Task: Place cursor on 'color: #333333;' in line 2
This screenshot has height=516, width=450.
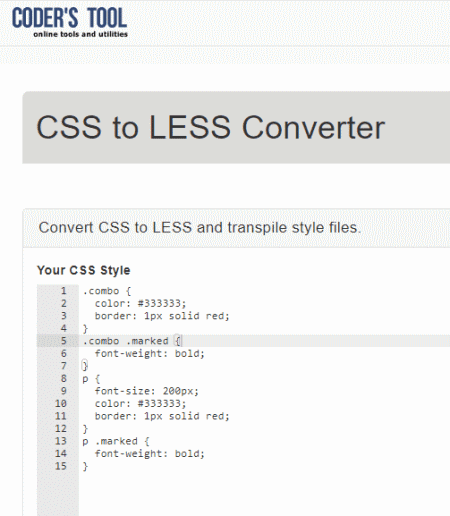Action: click(x=140, y=303)
